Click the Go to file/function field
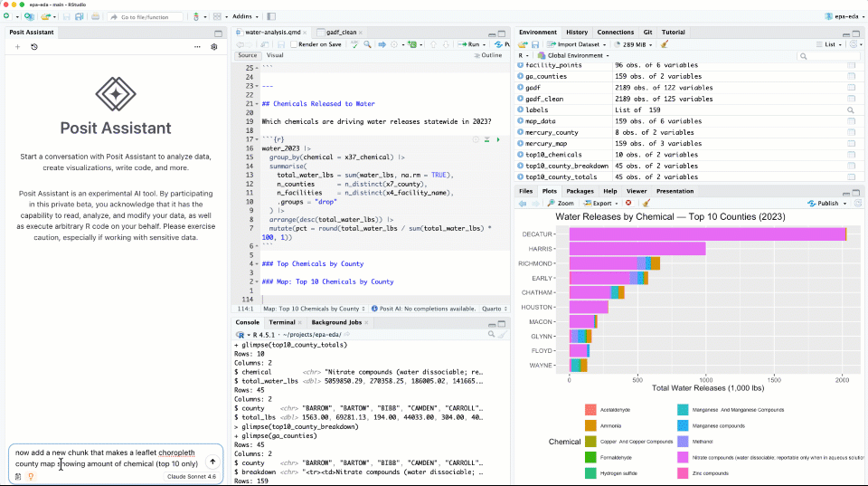Viewport: 868px width, 486px height. (146, 17)
